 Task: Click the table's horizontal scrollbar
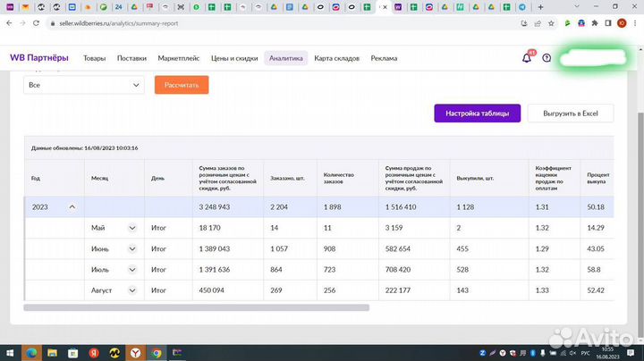click(x=197, y=307)
